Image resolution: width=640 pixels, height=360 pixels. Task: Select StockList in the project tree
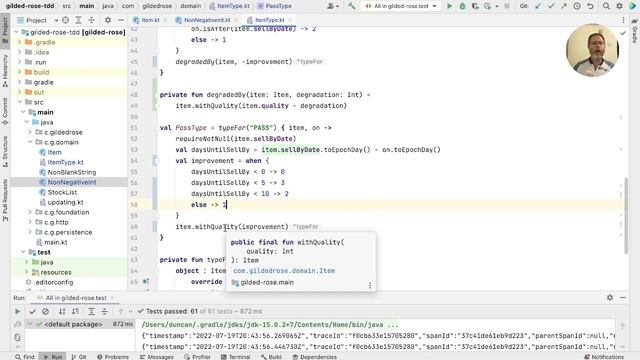[62, 192]
